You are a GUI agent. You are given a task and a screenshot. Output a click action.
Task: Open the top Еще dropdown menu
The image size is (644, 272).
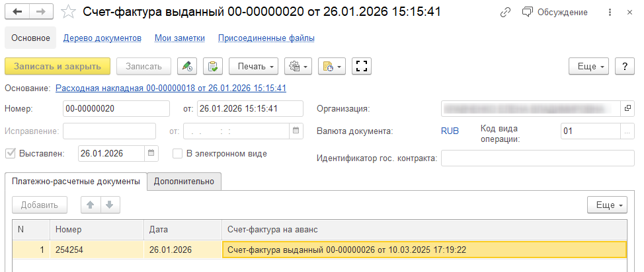589,66
